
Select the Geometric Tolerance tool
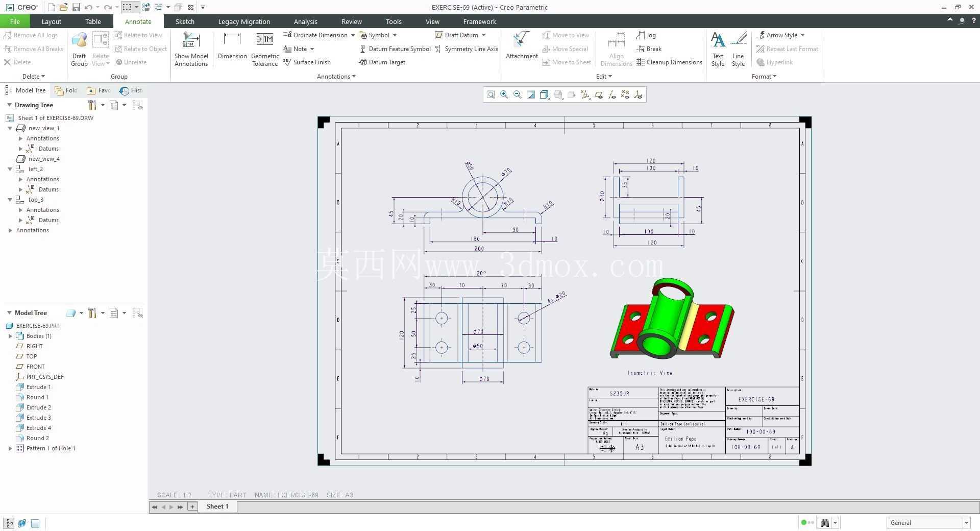[265, 49]
